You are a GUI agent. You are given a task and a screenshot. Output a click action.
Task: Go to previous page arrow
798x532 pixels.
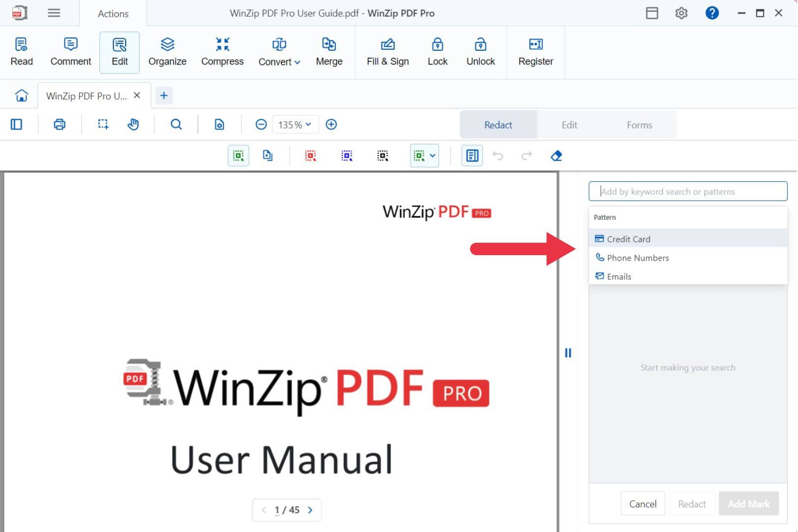tap(264, 510)
